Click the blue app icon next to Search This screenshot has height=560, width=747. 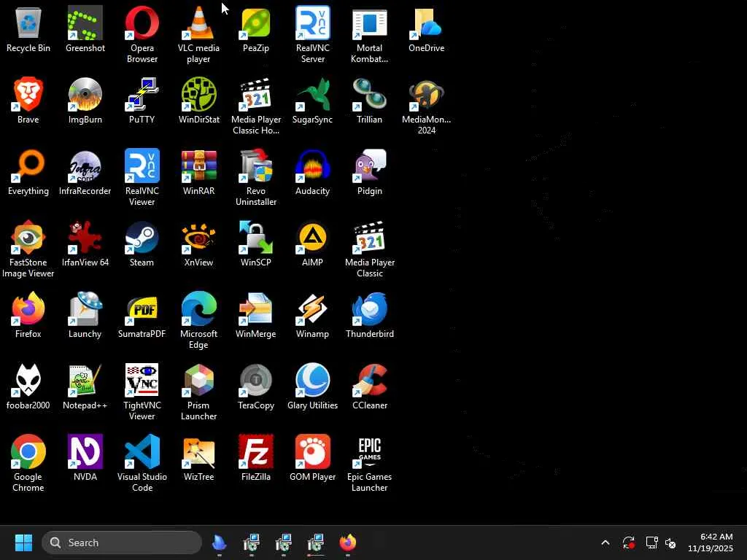coord(219,542)
